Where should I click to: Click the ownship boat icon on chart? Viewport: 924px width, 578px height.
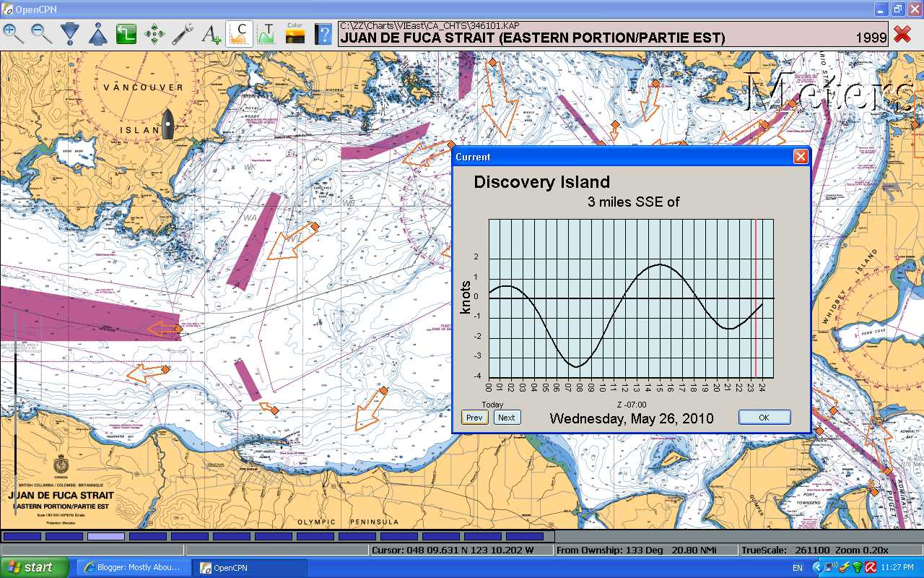pyautogui.click(x=167, y=124)
